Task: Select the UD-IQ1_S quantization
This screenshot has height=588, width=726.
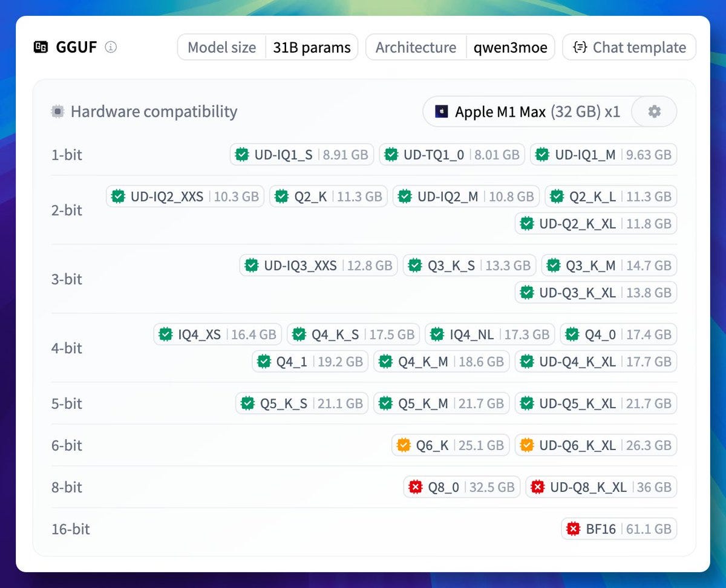Action: pyautogui.click(x=302, y=154)
